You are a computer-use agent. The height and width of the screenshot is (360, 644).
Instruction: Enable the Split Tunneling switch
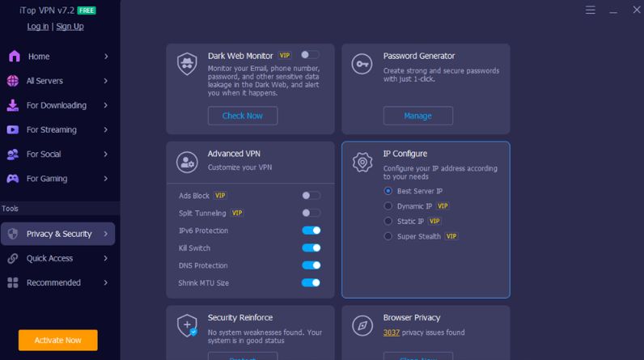pos(311,213)
